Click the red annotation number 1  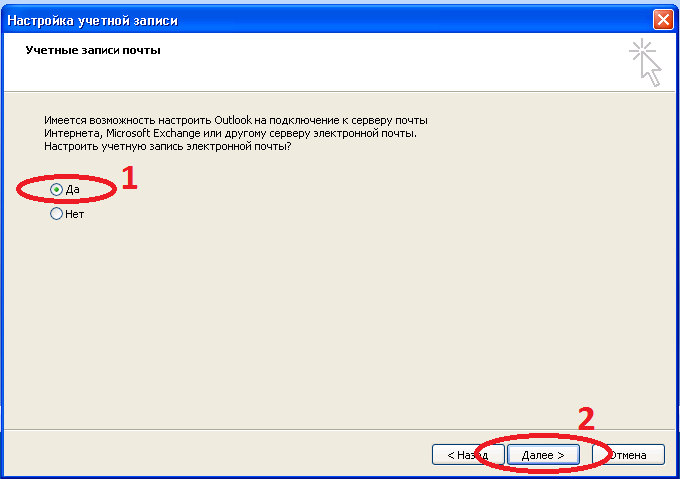coord(128,178)
